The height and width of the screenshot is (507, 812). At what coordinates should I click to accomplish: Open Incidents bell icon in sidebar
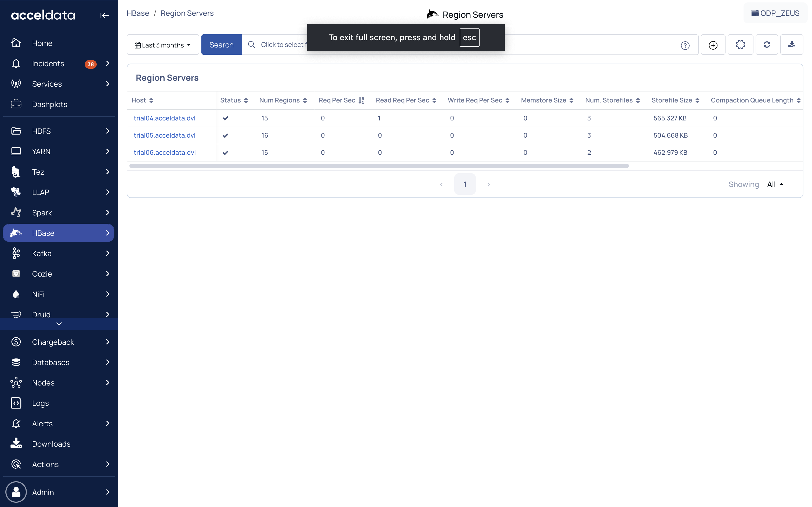[16, 64]
